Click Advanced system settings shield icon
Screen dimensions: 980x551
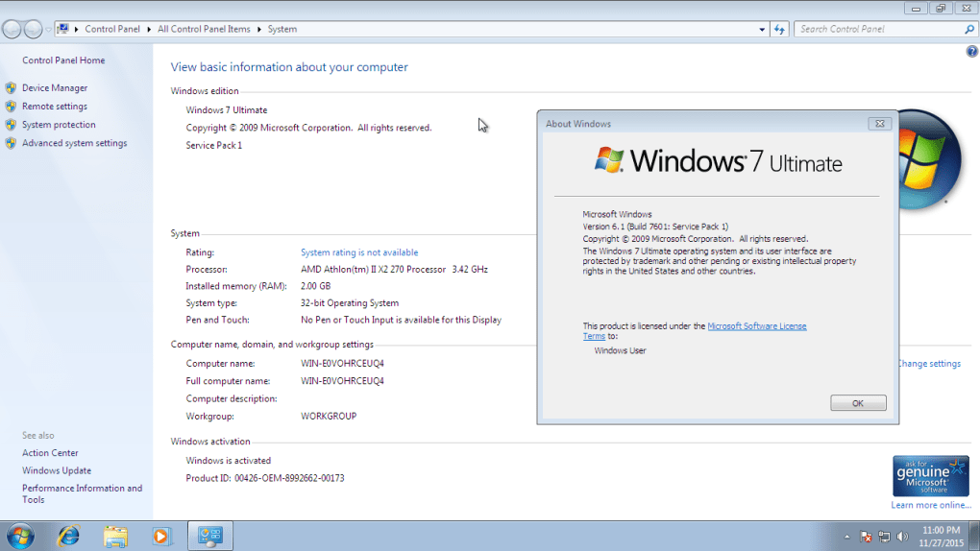point(11,143)
